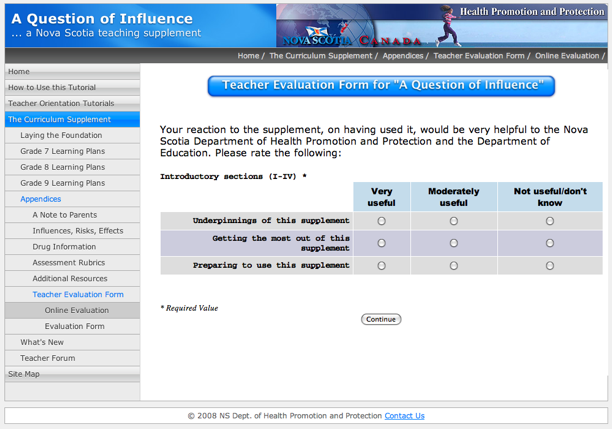Select Very useful for Preparing to use supplement
The height and width of the screenshot is (429, 612).
click(381, 266)
